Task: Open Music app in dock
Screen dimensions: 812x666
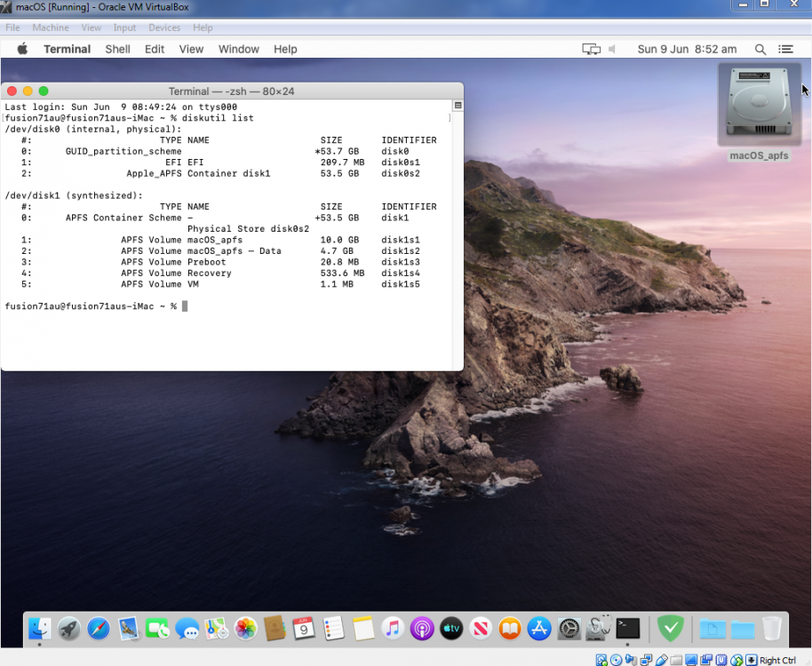Action: 393,629
